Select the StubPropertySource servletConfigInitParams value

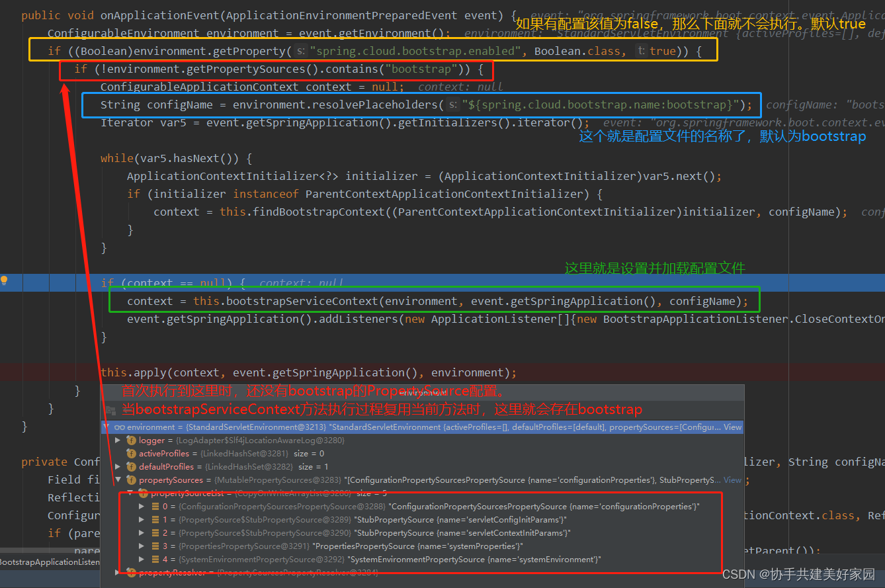460,520
